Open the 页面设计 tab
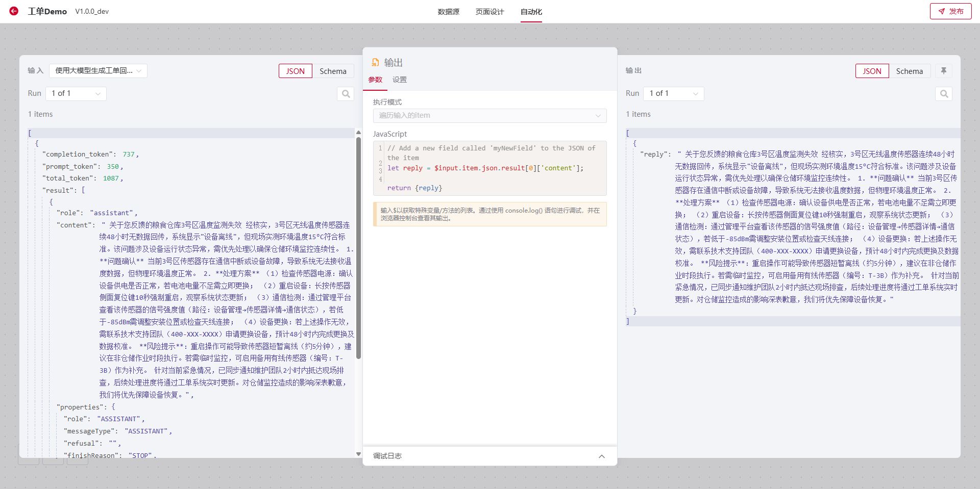Viewport: 980px width, 489px height. coord(489,12)
